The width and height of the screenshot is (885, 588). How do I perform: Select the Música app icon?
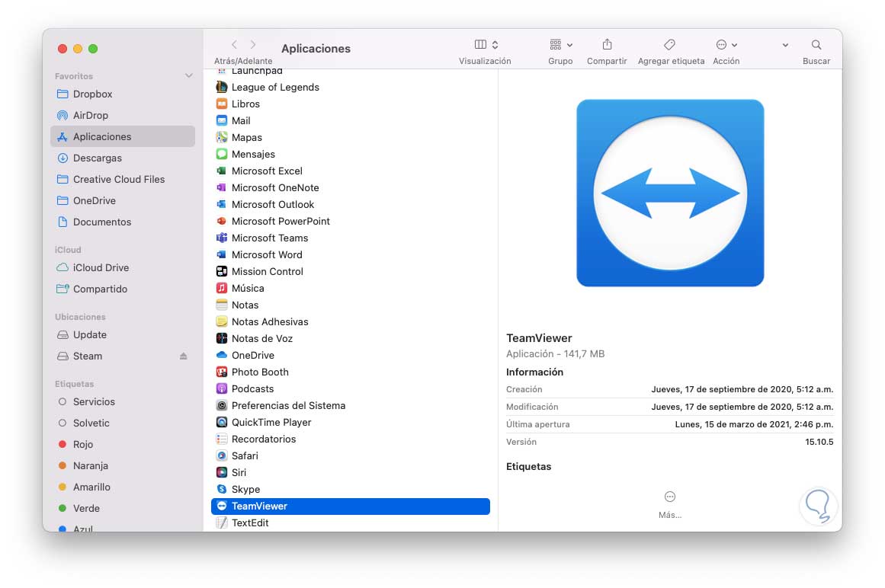(222, 288)
